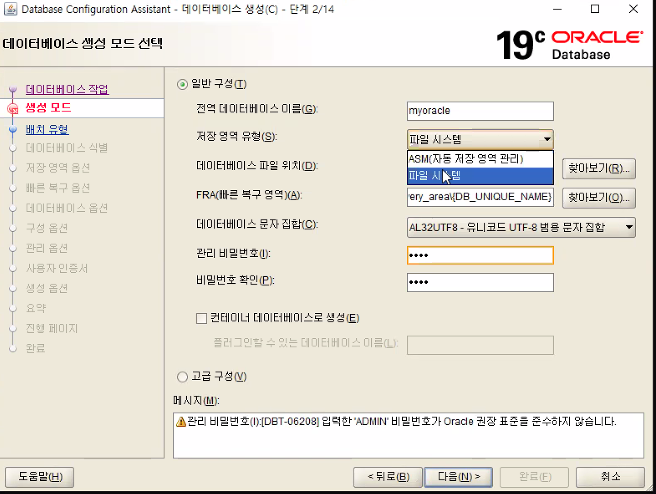Screen dimensions: 656x494
Task: Open the 저장 영역 유형 dropdown arrow
Action: point(546,139)
